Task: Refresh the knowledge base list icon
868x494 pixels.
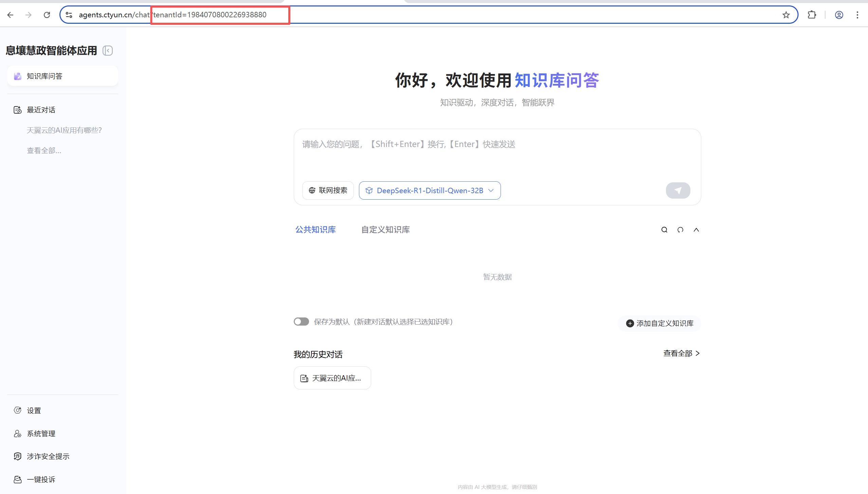Action: [x=680, y=230]
